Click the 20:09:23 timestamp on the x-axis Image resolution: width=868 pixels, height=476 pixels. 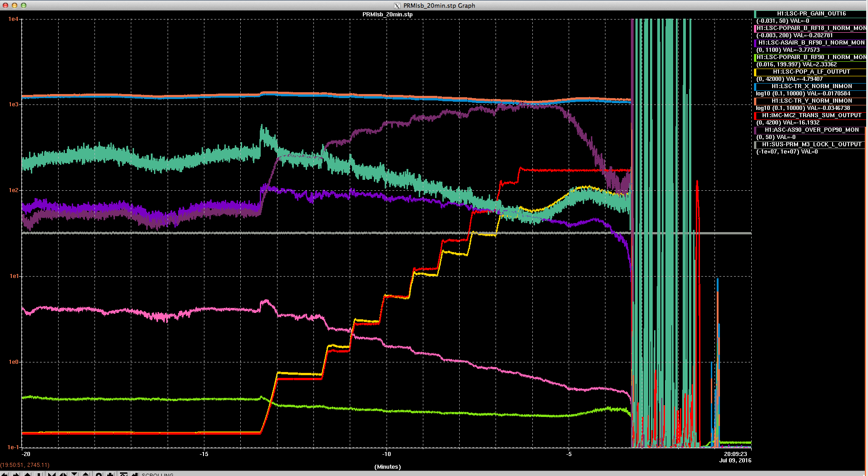tap(735, 454)
